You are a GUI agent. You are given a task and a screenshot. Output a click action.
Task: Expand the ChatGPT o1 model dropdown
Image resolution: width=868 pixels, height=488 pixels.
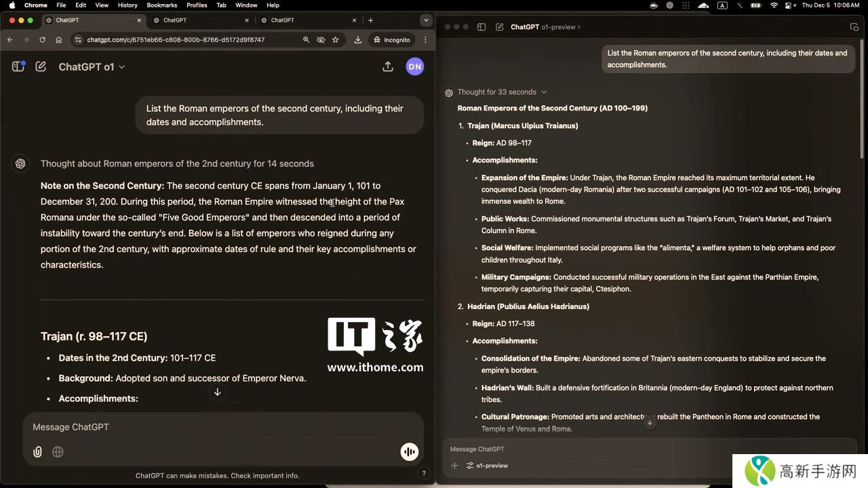point(92,67)
